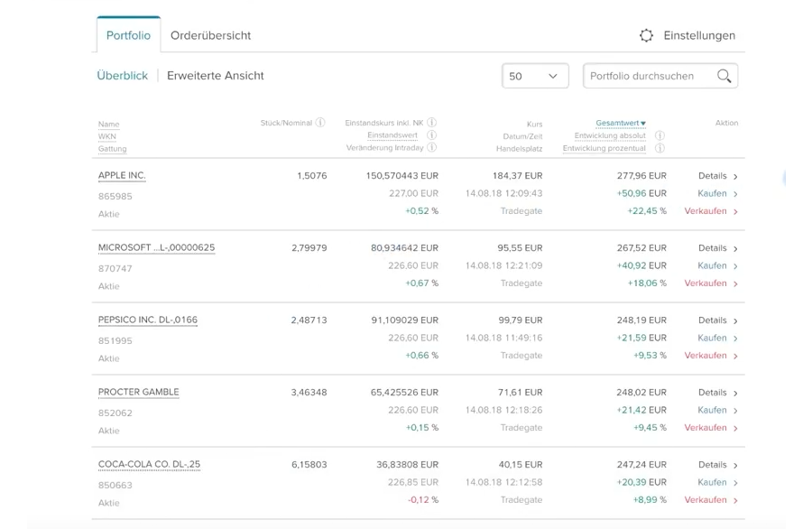Show info for Einstandskurs inkl. NK
The image size is (812, 529).
coord(432,123)
